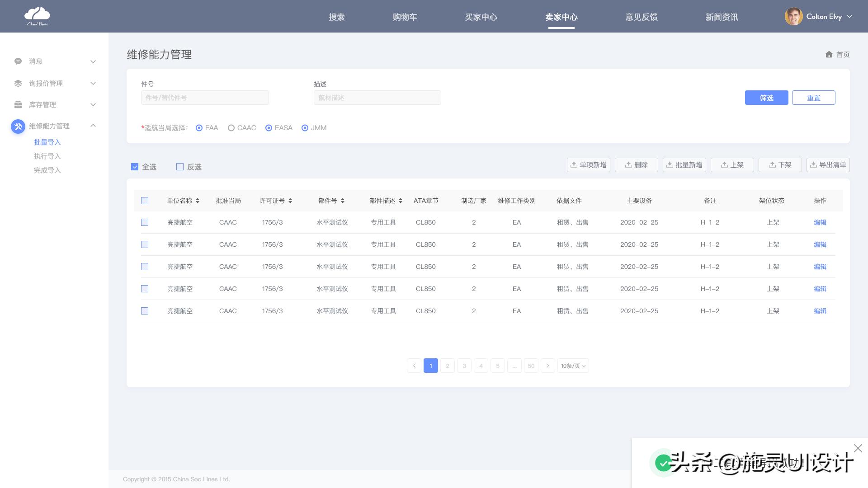Open the 10条/页 page size dropdown
868x488 pixels.
coord(573,366)
